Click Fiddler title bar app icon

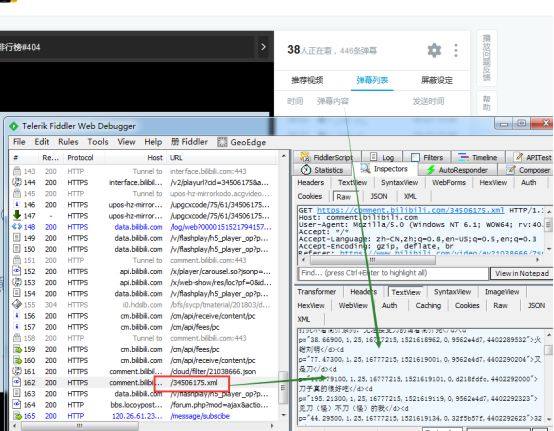pyautogui.click(x=14, y=126)
